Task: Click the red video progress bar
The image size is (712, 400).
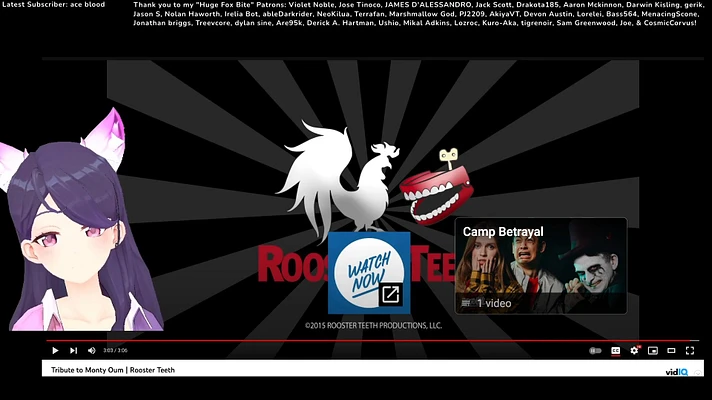Action: click(x=372, y=340)
